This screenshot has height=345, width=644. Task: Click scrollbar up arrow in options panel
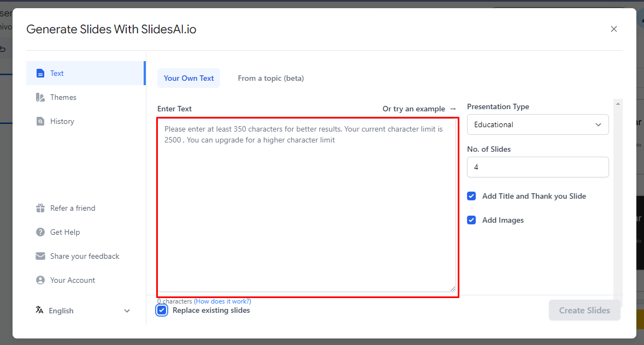pos(618,104)
